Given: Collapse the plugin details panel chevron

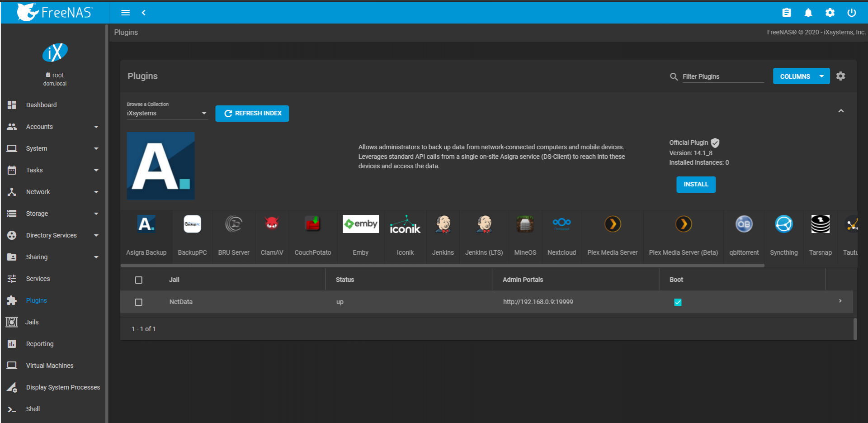Looking at the screenshot, I should [841, 111].
